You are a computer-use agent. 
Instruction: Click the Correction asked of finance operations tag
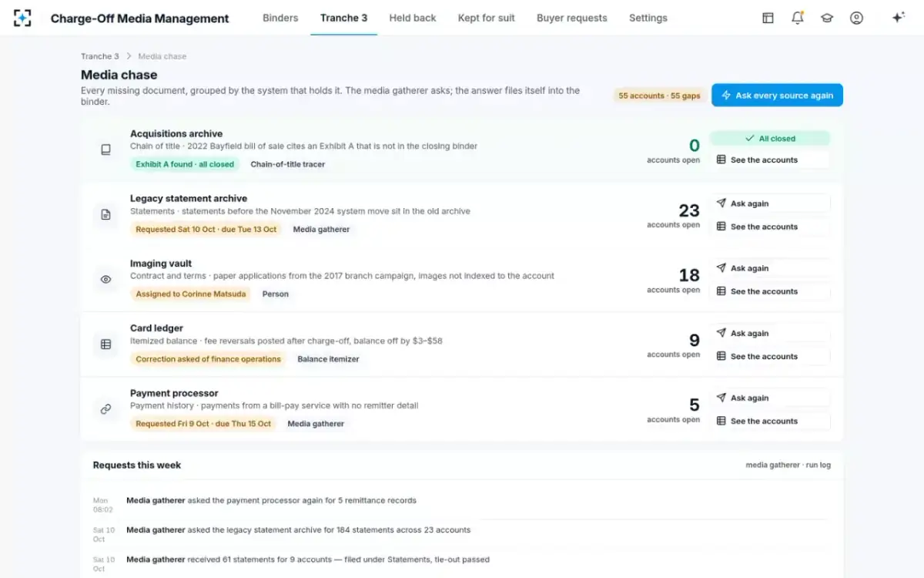tap(208, 359)
